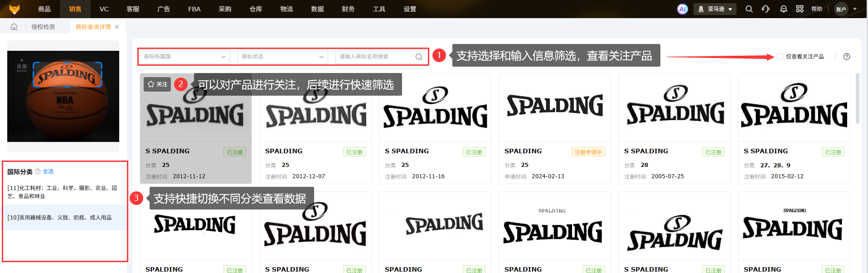Open the notifications bell icon
Image resolution: width=868 pixels, height=273 pixels.
pyautogui.click(x=783, y=9)
